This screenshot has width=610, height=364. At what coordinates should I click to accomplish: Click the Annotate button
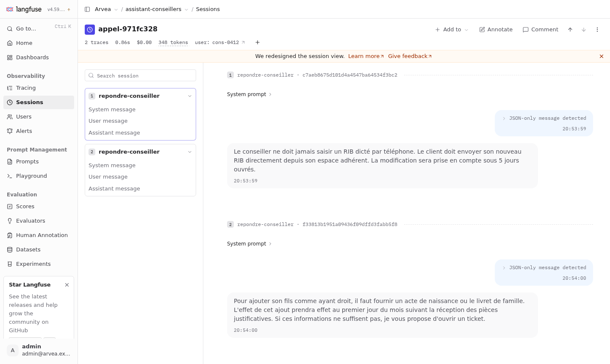(x=496, y=30)
